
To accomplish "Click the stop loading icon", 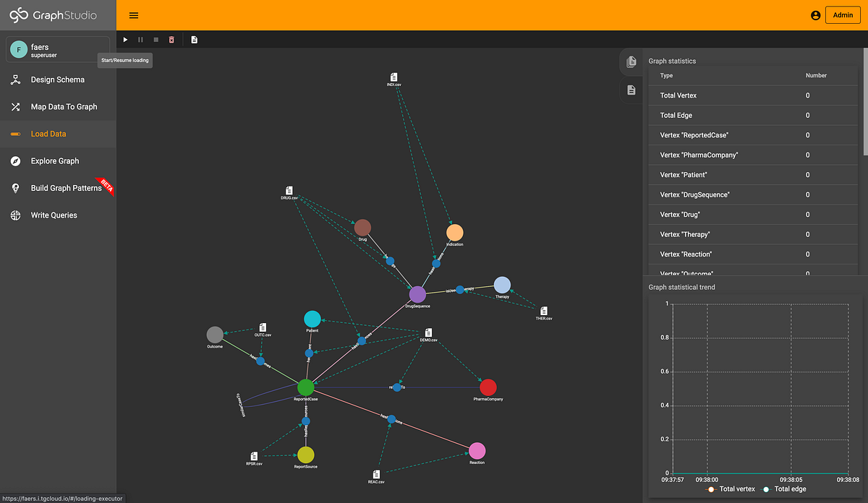I will (156, 40).
